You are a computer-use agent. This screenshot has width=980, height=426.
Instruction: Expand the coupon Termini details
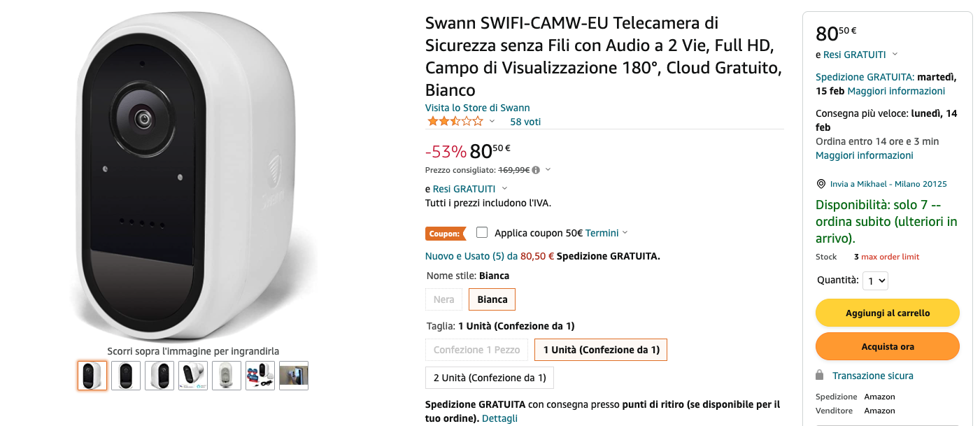point(606,233)
